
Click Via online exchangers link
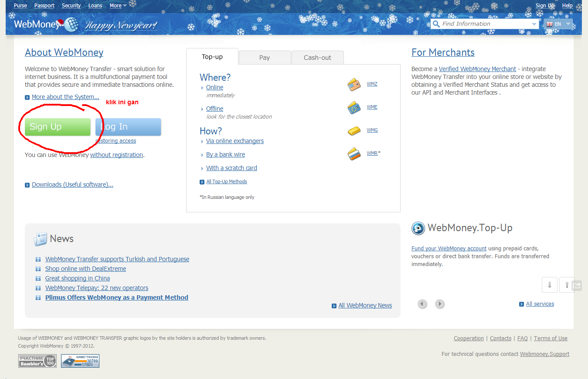pyautogui.click(x=235, y=141)
